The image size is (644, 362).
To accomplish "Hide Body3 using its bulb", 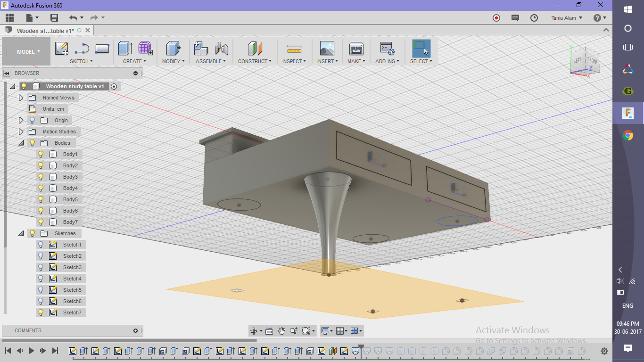I will click(x=41, y=177).
